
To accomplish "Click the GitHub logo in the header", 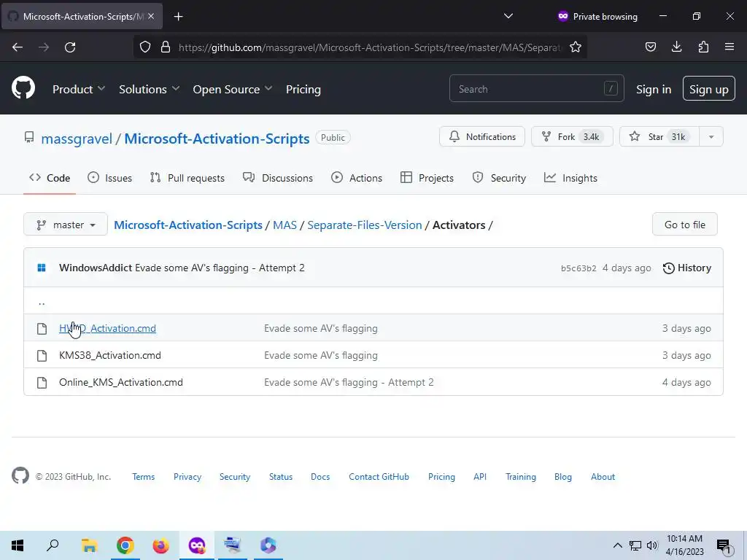I will (23, 88).
